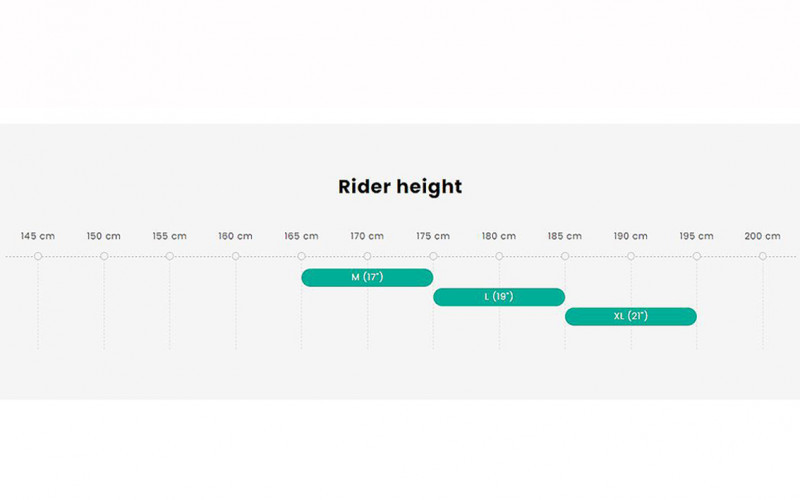This screenshot has width=800, height=500.
Task: Select the circle marker under 180 cm
Action: (x=499, y=257)
